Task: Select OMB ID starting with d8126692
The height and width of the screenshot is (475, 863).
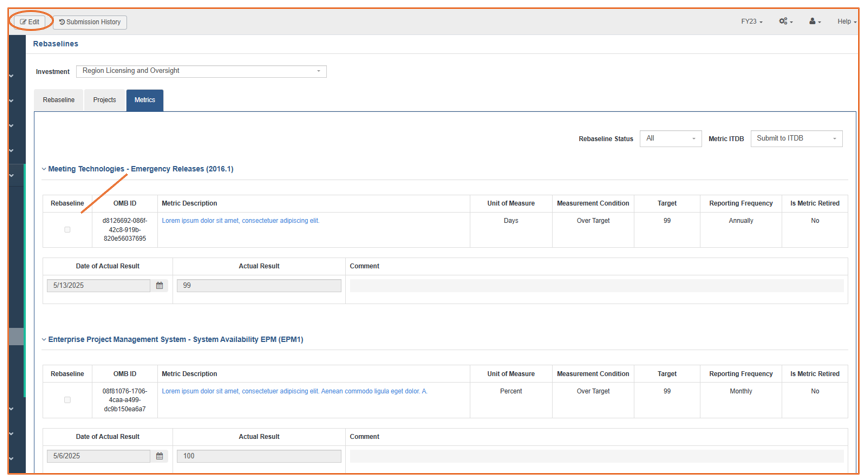Action: click(125, 230)
